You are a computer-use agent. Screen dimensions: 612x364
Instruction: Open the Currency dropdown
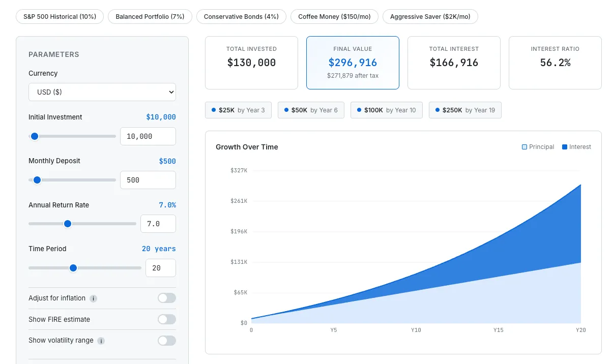tap(102, 92)
